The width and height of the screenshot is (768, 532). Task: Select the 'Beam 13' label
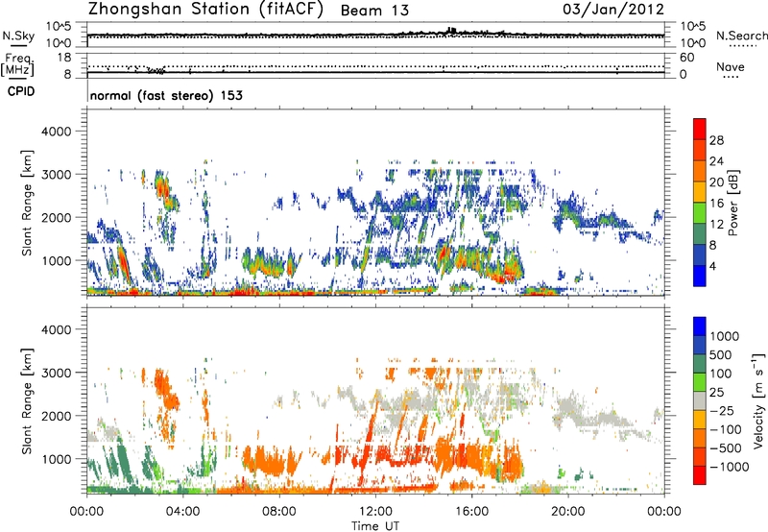click(x=374, y=11)
